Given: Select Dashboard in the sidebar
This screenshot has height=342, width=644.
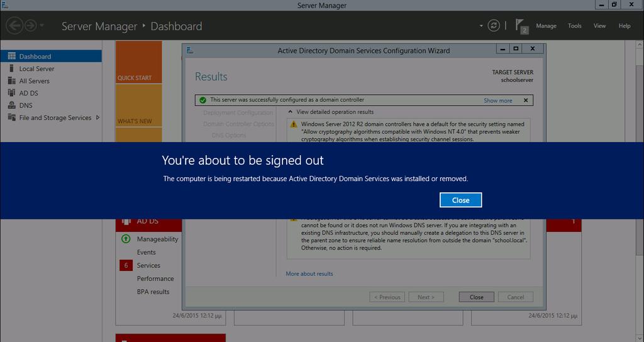Looking at the screenshot, I should 51,56.
